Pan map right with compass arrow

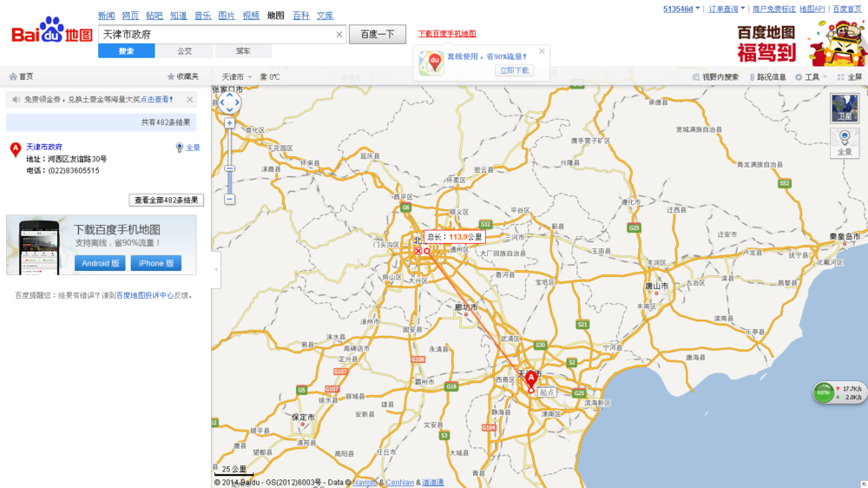238,102
